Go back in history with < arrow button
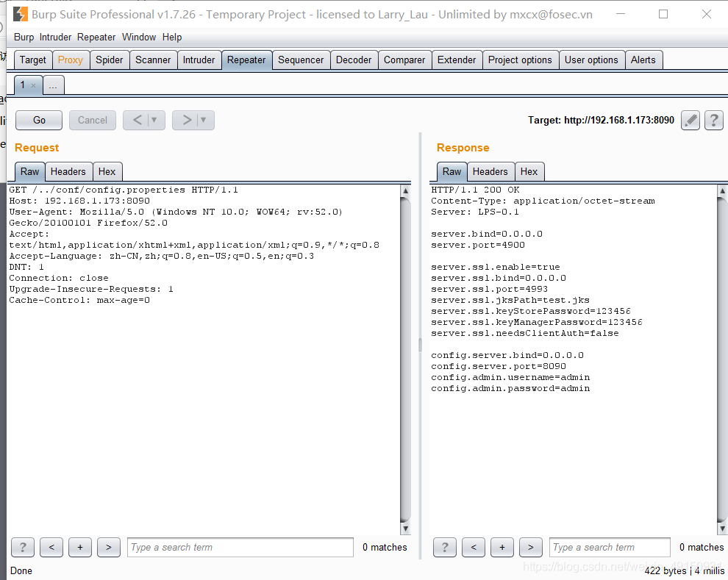The width and height of the screenshot is (728, 580). coord(138,120)
